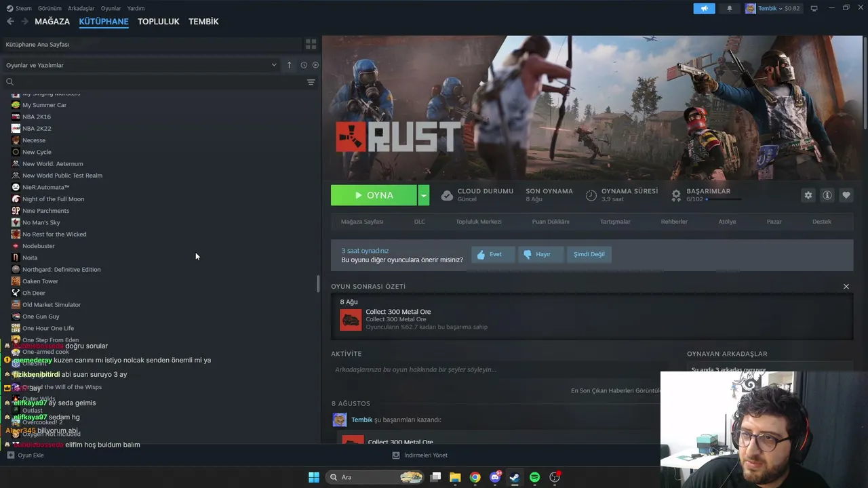The width and height of the screenshot is (868, 488).
Task: Open Spotify from the taskbar
Action: click(534, 477)
